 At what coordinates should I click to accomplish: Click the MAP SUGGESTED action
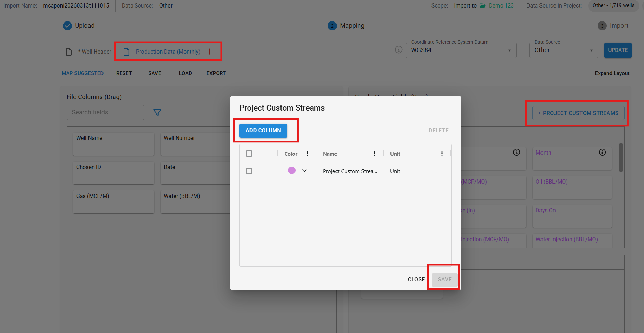click(x=82, y=73)
